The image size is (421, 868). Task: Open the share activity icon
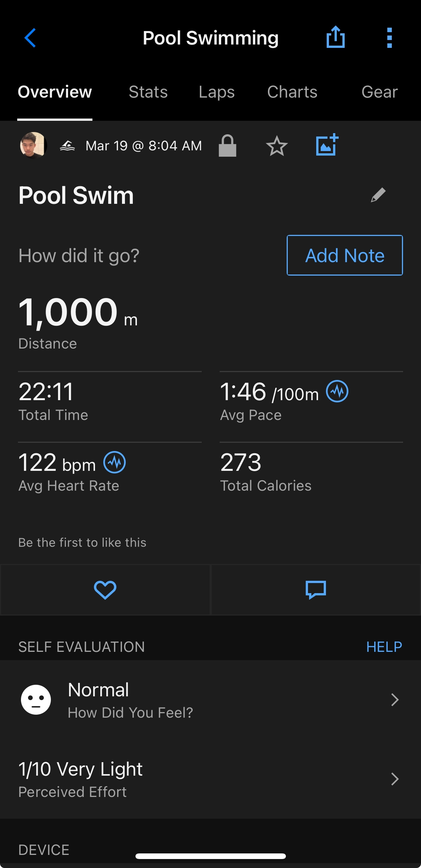point(335,37)
